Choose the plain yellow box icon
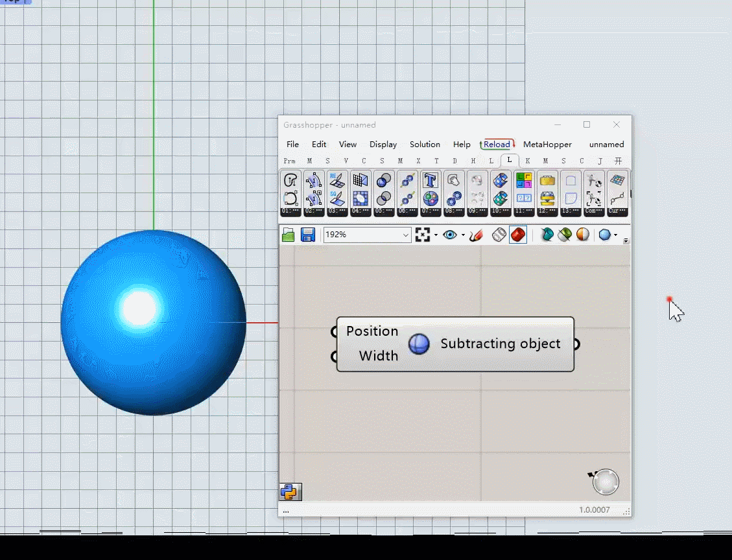This screenshot has height=560, width=732. click(x=547, y=180)
